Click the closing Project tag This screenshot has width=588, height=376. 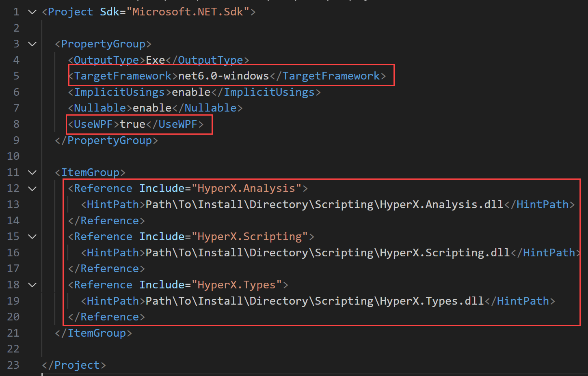coord(74,365)
